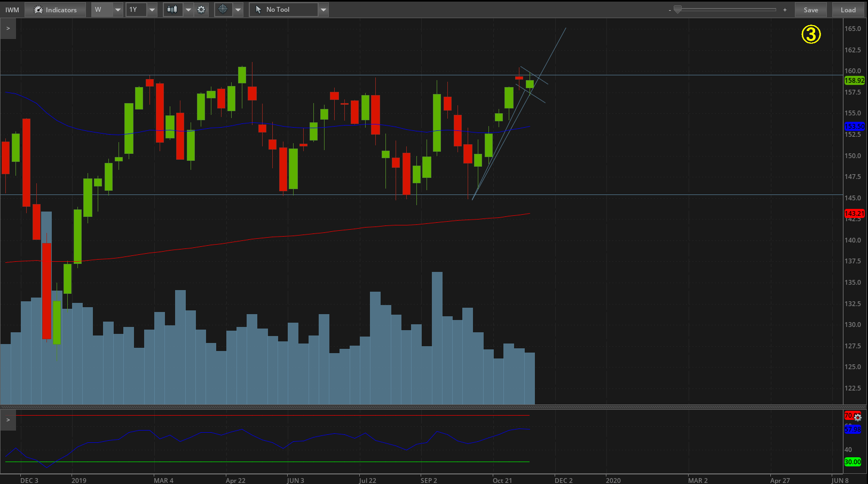The image size is (868, 484).
Task: Load a saved chart
Action: pos(848,9)
